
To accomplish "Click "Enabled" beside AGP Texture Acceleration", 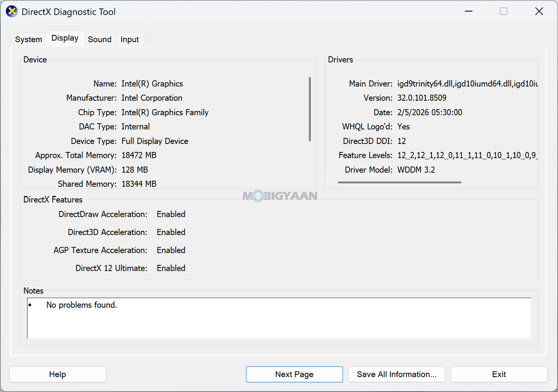I will tap(171, 250).
